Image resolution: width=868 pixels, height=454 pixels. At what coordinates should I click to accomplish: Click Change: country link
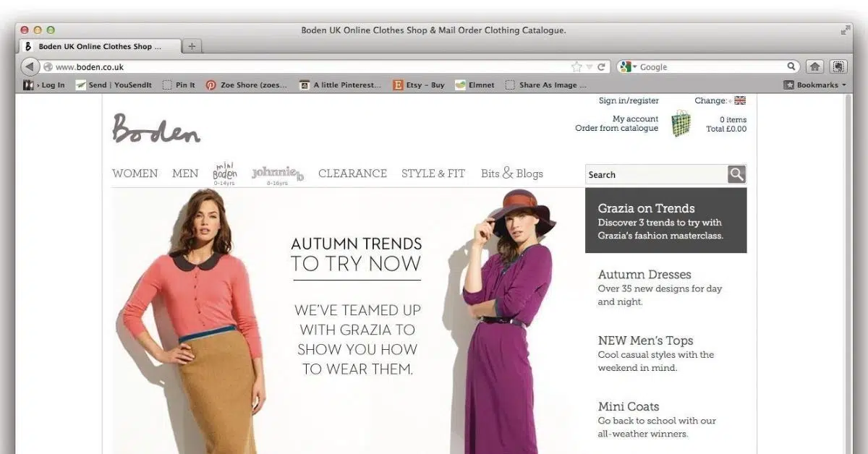point(712,100)
